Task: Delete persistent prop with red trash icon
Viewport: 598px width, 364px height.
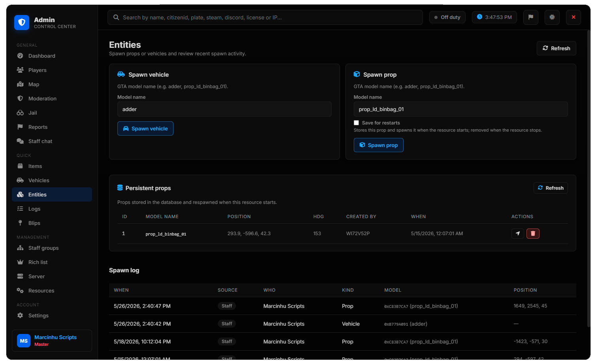Action: [x=533, y=234]
